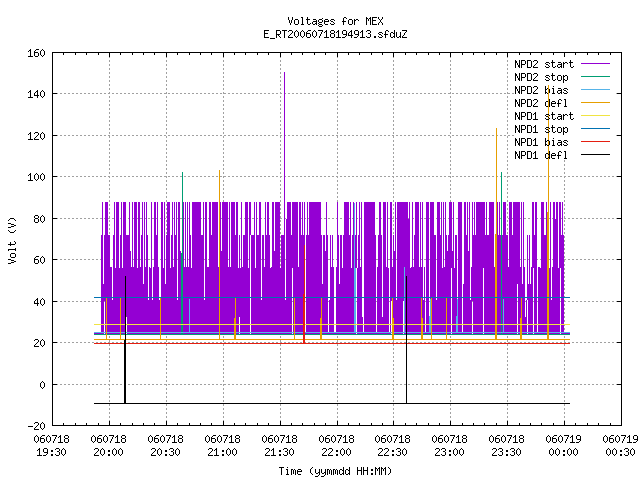
Task: Click the 'Volt (V)' y-axis label
Action: [x=12, y=240]
